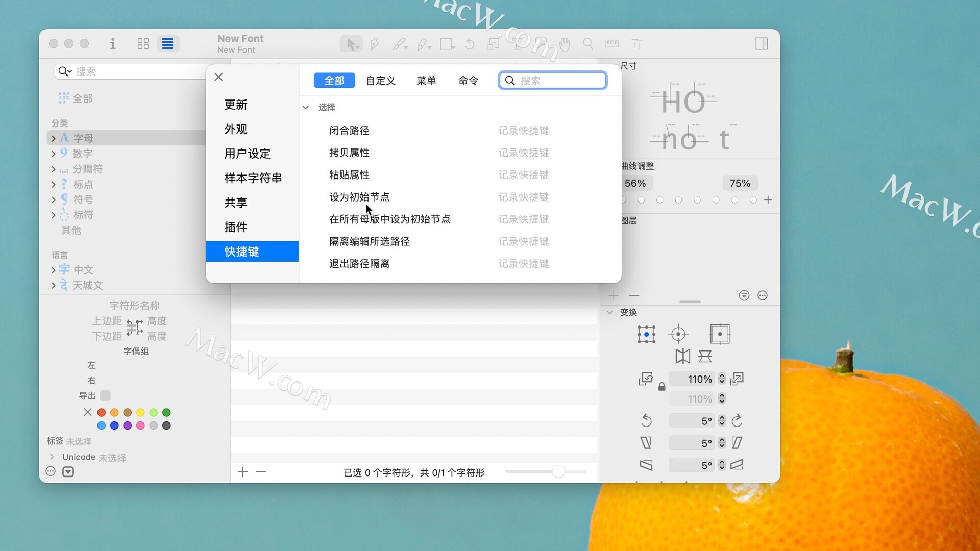Add a new glyph with plus button
The height and width of the screenshot is (551, 980).
tap(243, 472)
